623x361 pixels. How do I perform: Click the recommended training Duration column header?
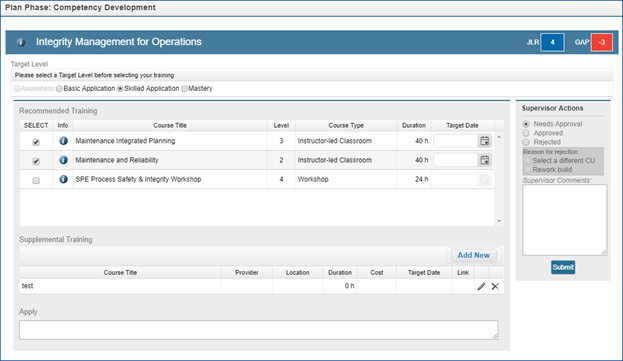414,125
